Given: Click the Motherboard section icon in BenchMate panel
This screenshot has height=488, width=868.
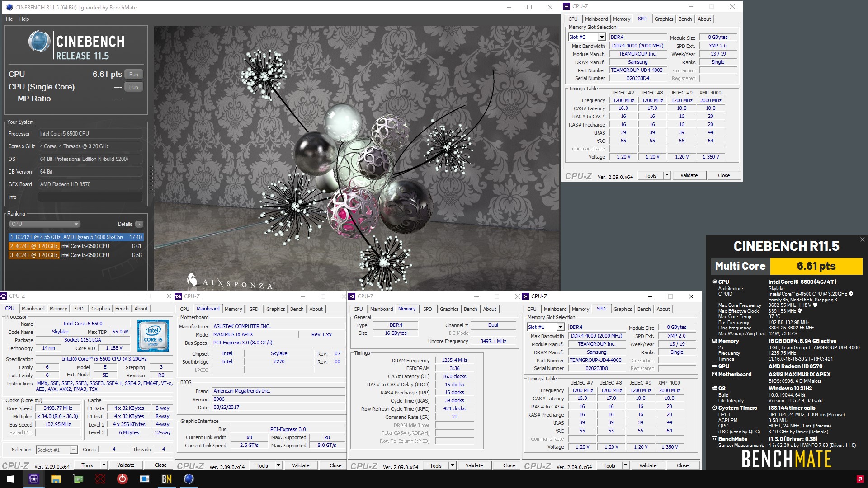Looking at the screenshot, I should [715, 375].
